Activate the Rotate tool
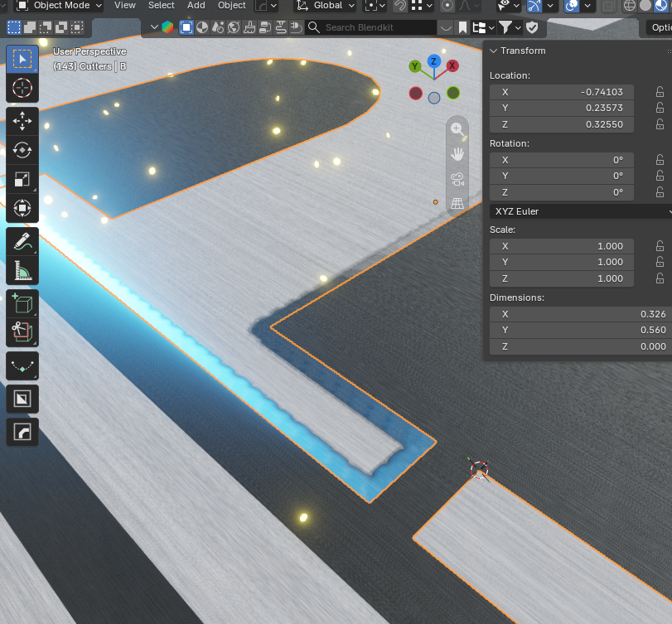 [x=22, y=150]
